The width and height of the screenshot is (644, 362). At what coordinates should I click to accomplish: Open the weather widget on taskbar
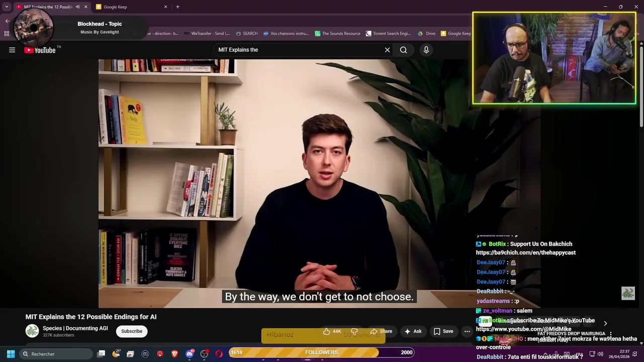coord(116,354)
